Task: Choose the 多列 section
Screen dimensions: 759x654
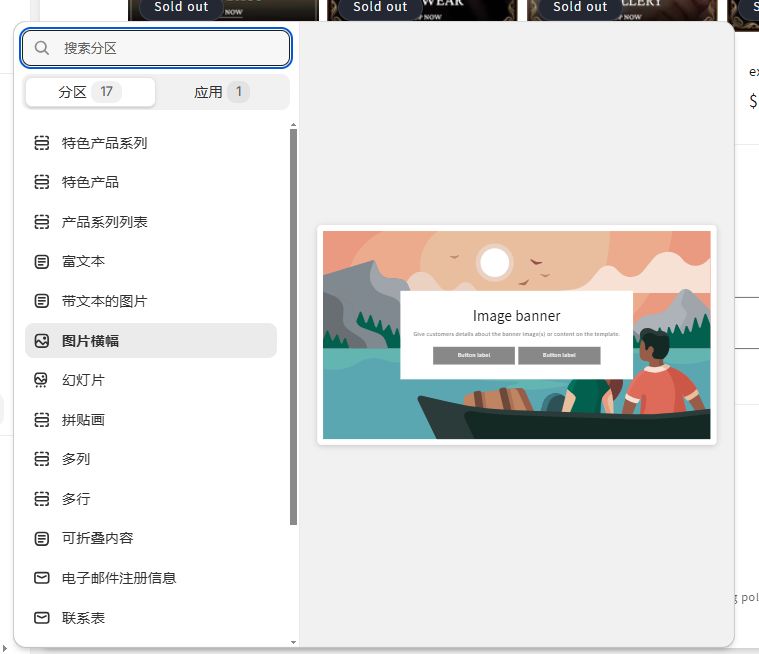Action: (x=151, y=459)
